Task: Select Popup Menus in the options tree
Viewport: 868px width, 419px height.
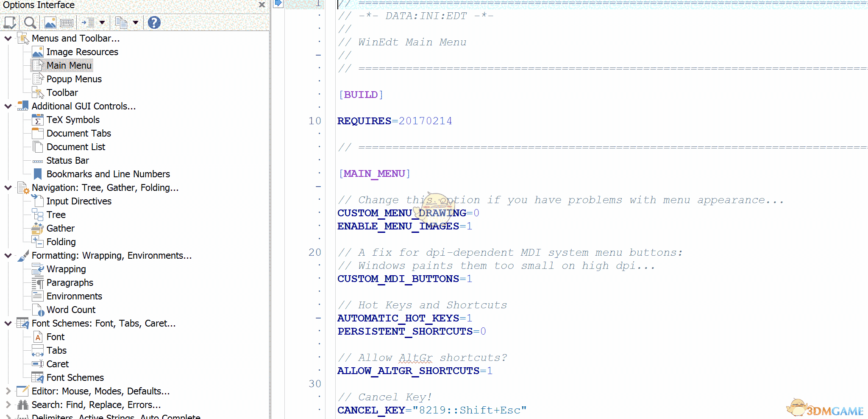Action: tap(74, 79)
